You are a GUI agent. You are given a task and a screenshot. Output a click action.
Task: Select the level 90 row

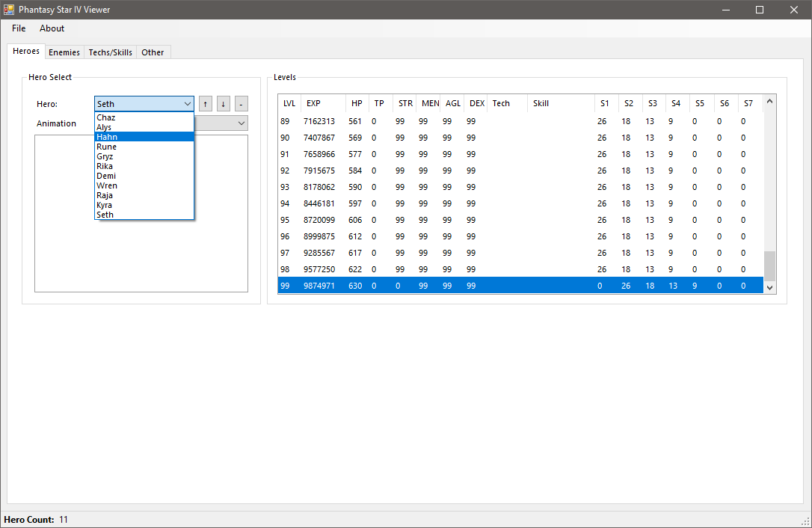coord(520,138)
